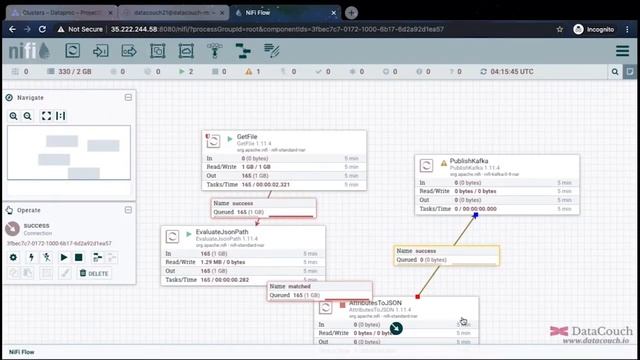The height and width of the screenshot is (360, 640).
Task: Select the AttributesToJSON processor
Action: coord(396,321)
